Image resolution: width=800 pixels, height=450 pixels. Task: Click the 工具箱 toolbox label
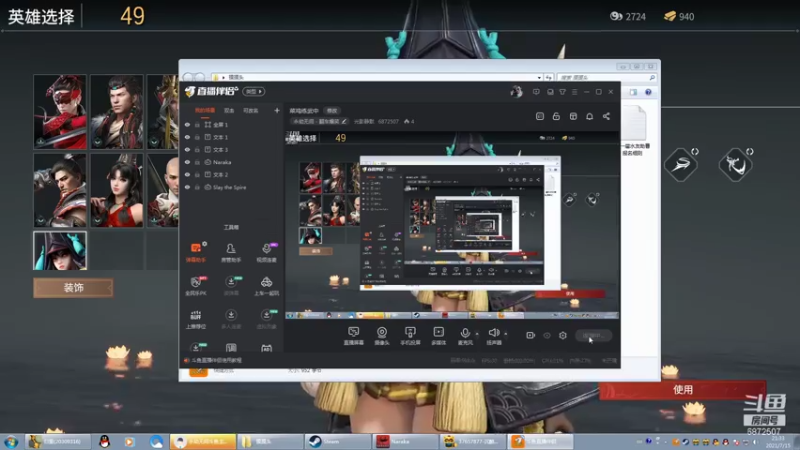[231, 227]
